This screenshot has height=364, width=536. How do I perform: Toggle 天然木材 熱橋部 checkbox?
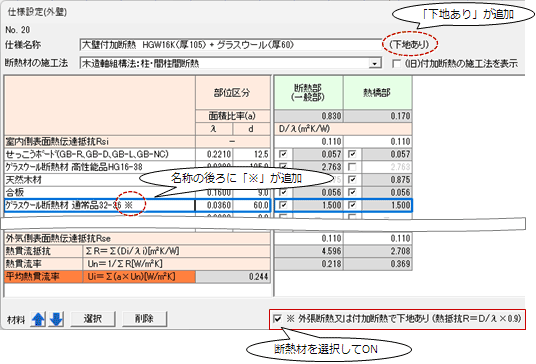coord(352,179)
